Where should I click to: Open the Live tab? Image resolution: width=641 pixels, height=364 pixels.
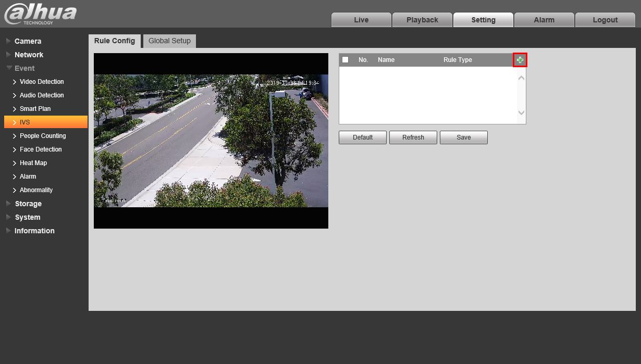pyautogui.click(x=361, y=20)
